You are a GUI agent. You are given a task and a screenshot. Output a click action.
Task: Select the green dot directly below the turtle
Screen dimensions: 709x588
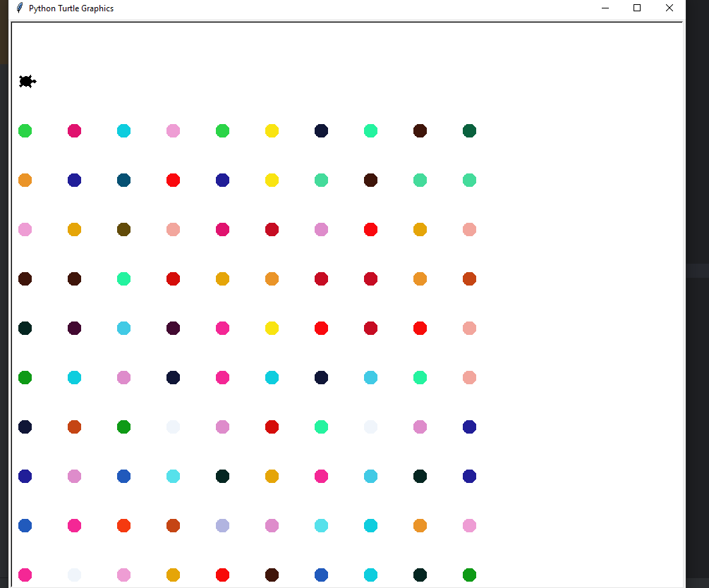click(x=25, y=130)
